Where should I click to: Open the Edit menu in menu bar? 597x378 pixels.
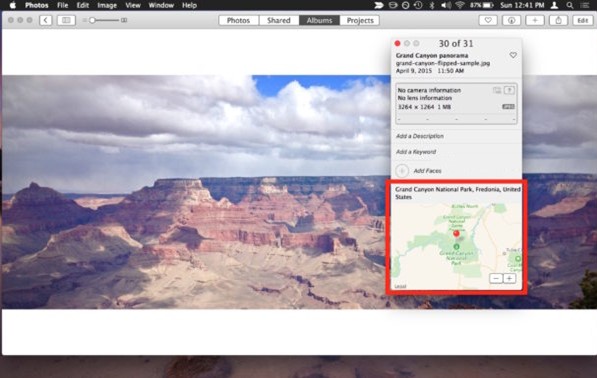tap(82, 5)
